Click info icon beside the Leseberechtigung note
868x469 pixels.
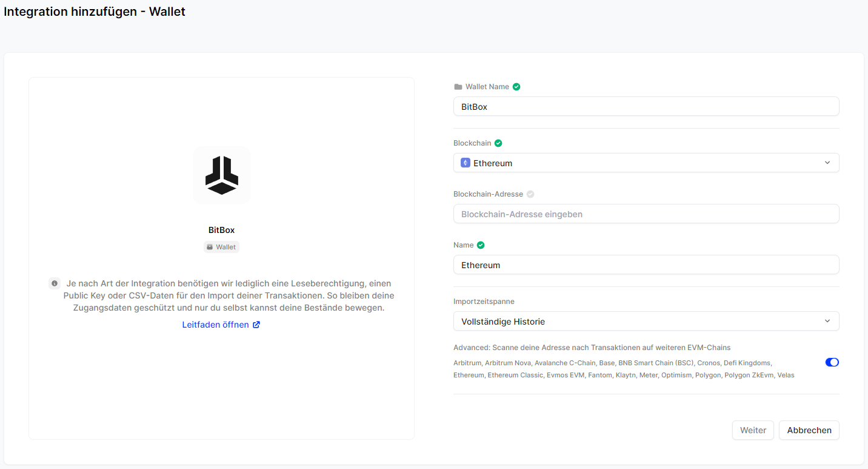point(55,283)
